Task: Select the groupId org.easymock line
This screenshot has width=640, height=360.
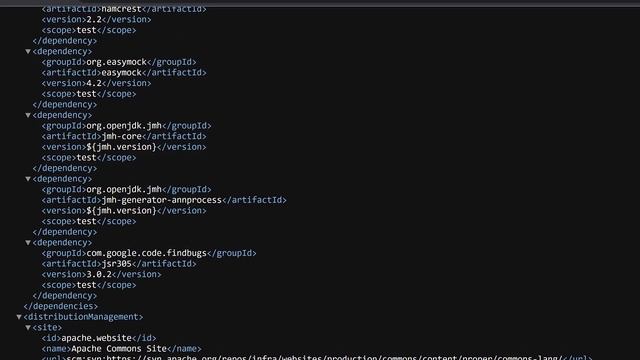Action: tap(119, 62)
